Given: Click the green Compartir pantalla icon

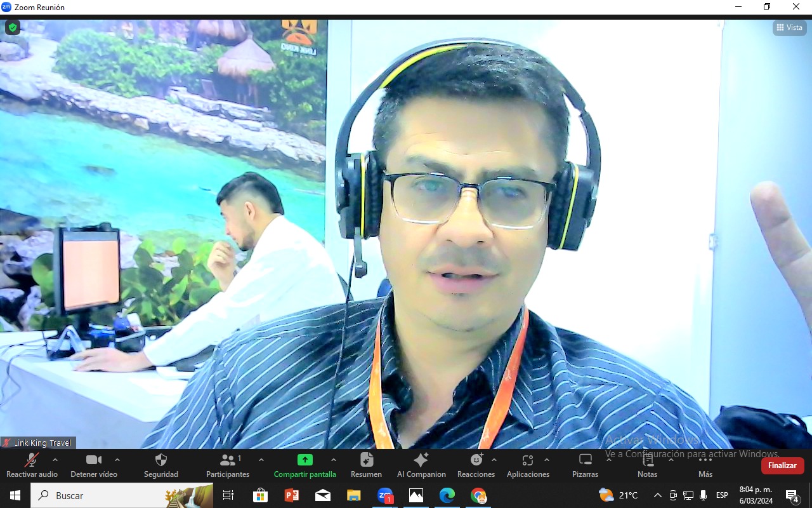Looking at the screenshot, I should click(304, 460).
